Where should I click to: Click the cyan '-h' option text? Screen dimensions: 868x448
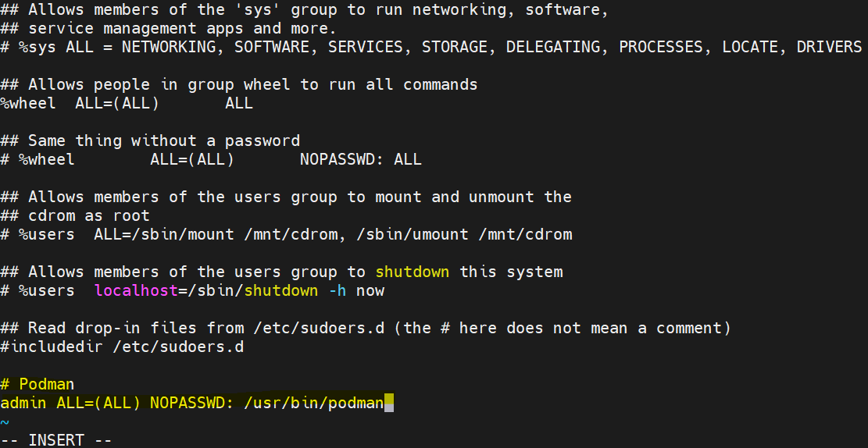click(x=338, y=290)
